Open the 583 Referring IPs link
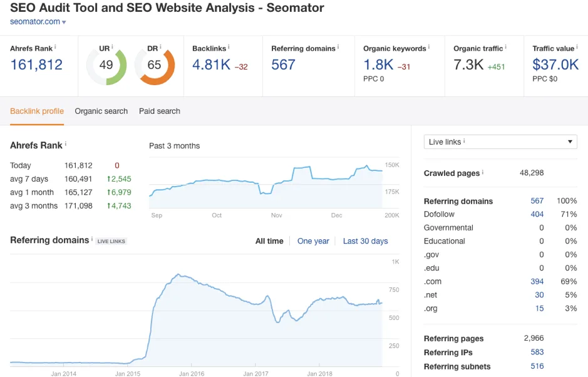Image resolution: width=588 pixels, height=377 pixels. (x=537, y=352)
